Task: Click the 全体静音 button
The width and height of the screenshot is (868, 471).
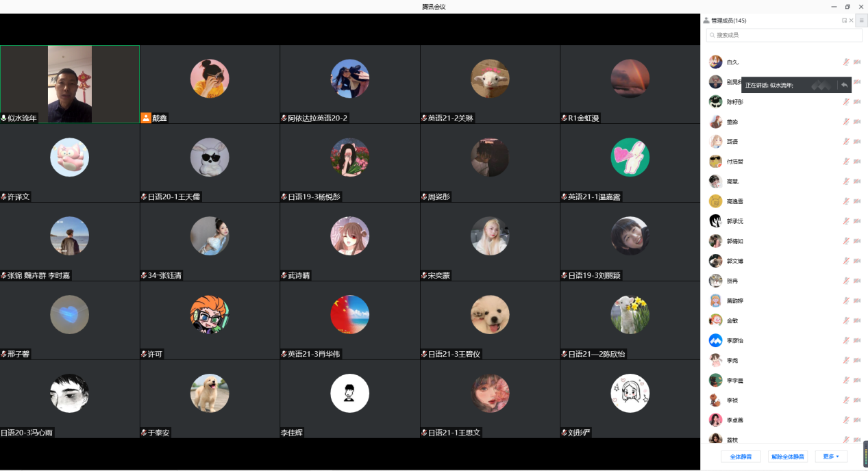Action: pos(741,457)
